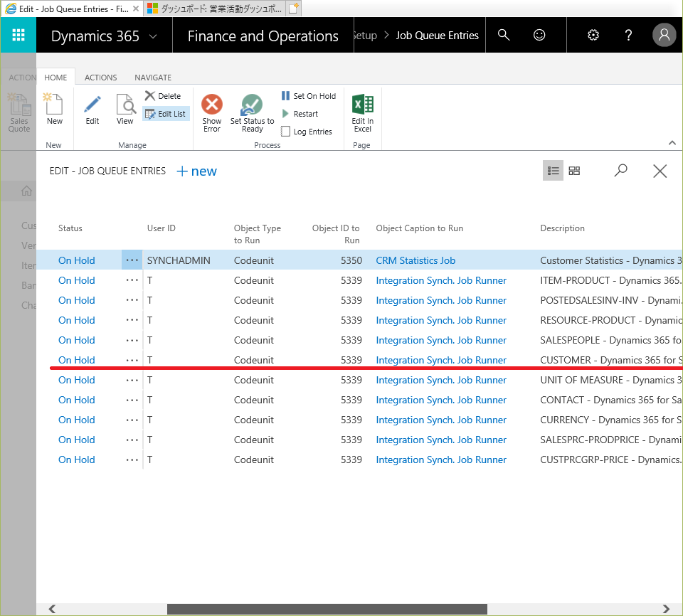Image resolution: width=683 pixels, height=616 pixels.
Task: Click Job Queue Entries breadcrumb
Action: click(437, 36)
